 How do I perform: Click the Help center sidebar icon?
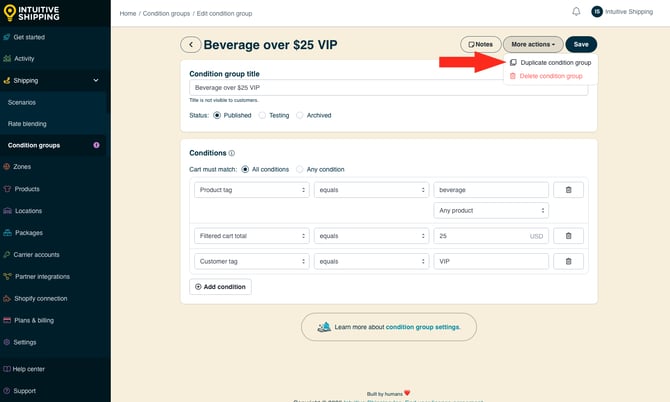coord(6,369)
